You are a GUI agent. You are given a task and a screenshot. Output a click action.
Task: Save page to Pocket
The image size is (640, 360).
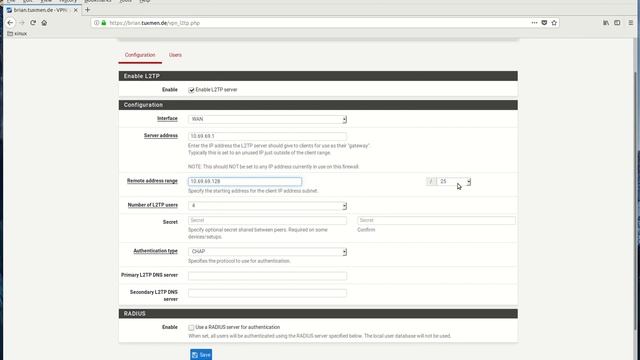(544, 23)
